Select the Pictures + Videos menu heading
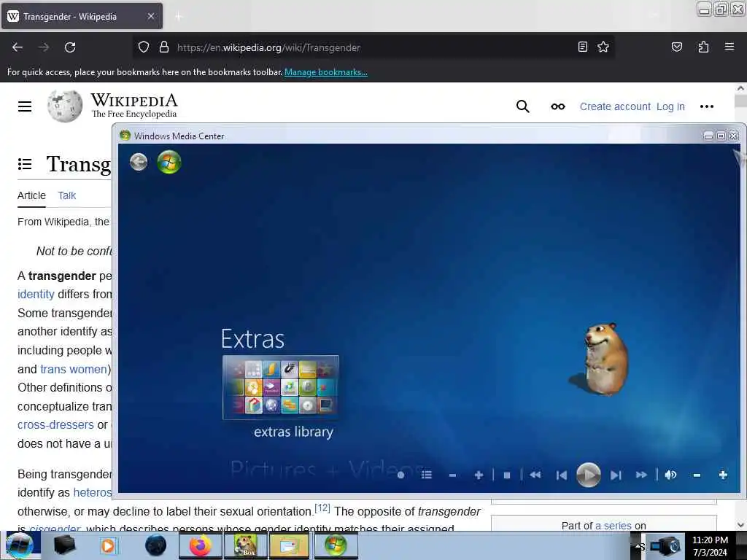Image resolution: width=747 pixels, height=560 pixels. (327, 470)
